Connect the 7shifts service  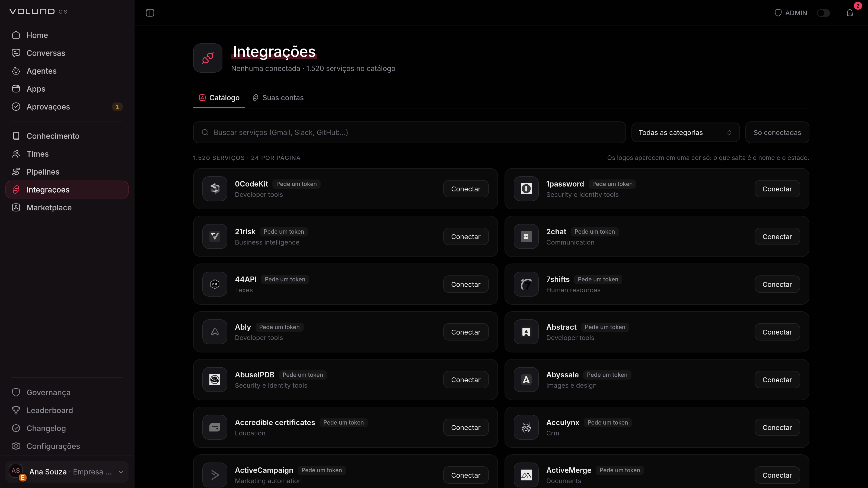pyautogui.click(x=777, y=284)
